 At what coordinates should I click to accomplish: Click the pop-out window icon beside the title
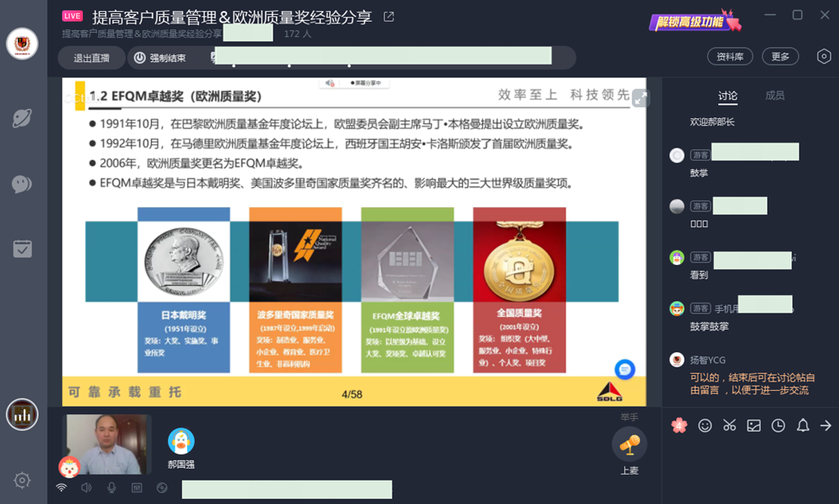coord(389,17)
